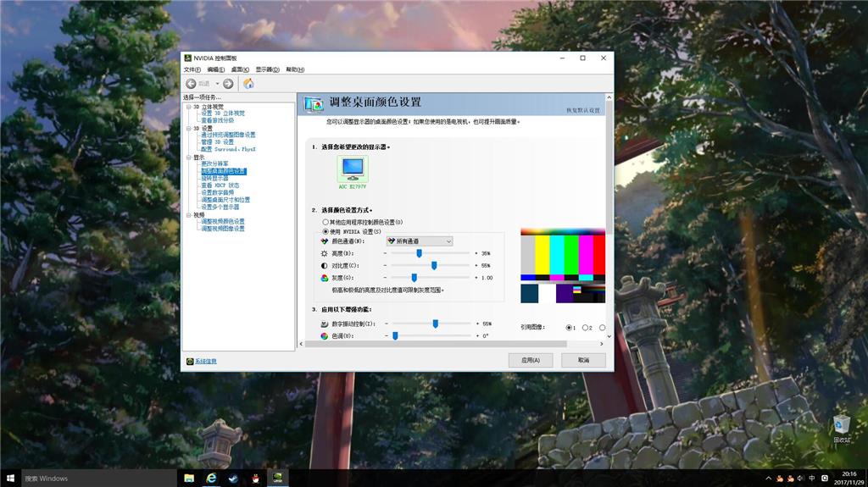Click the 搜索 Windows search box

point(98,479)
